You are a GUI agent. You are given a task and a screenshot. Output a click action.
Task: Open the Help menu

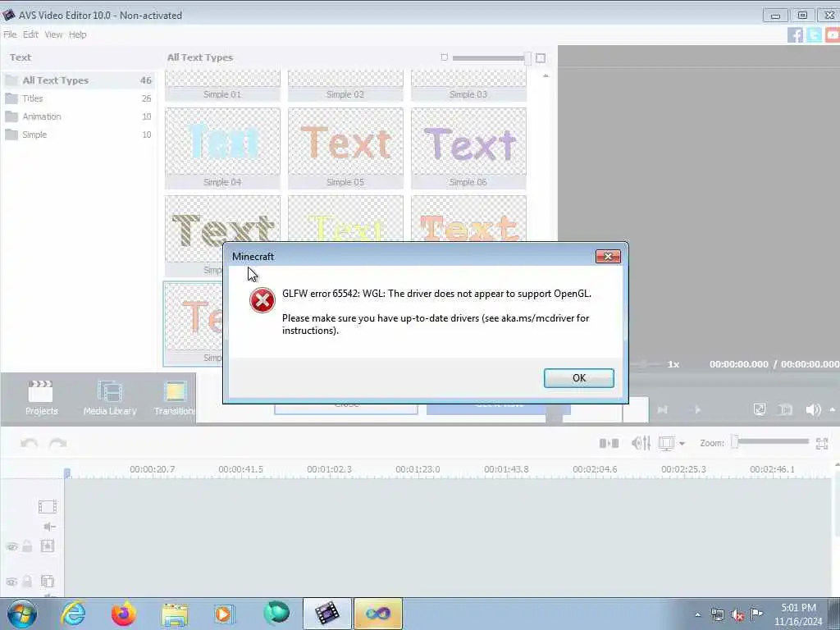[77, 34]
